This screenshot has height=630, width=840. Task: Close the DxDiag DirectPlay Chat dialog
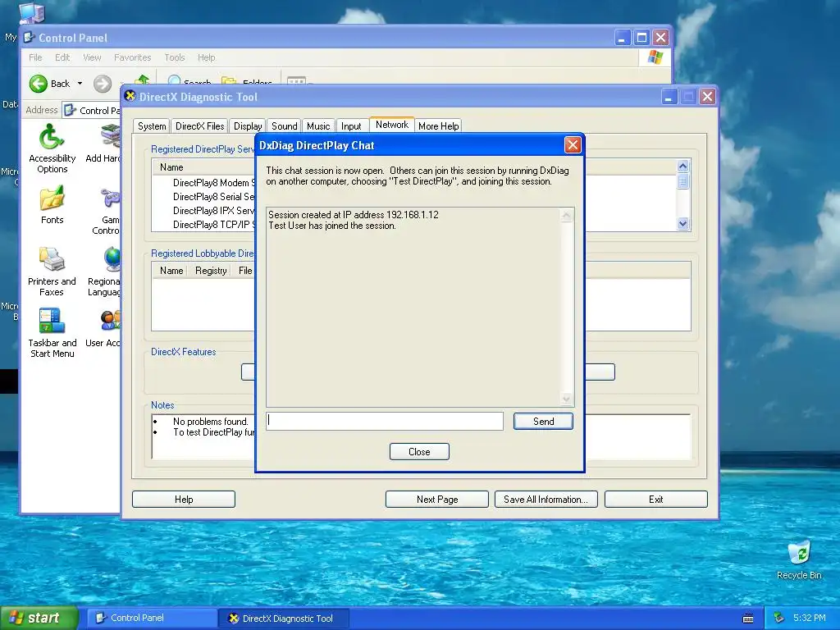(x=573, y=144)
